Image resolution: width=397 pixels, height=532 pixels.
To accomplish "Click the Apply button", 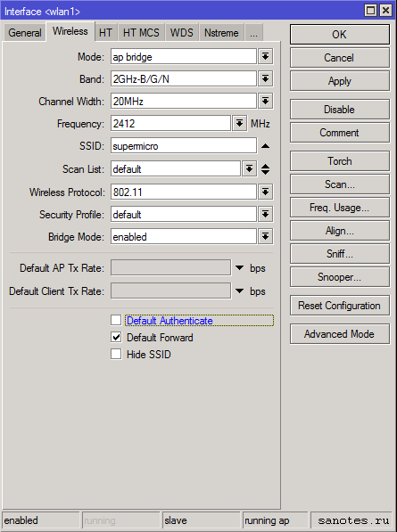I will (340, 81).
